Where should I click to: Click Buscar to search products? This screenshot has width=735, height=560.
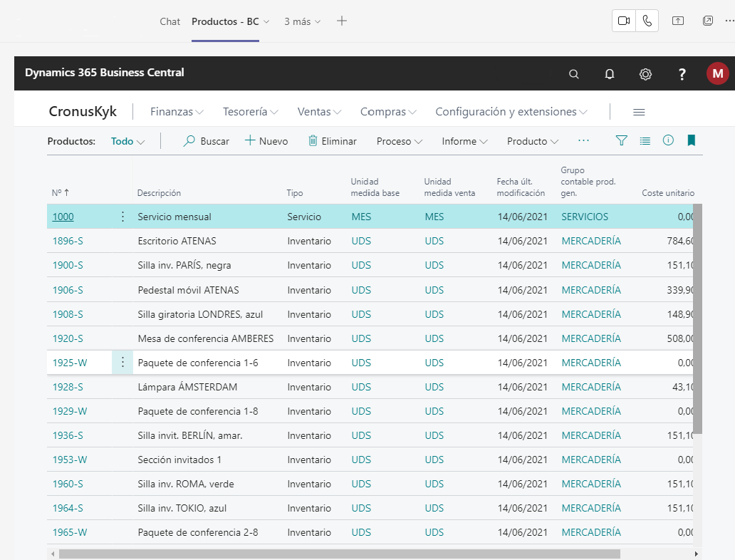tap(206, 141)
